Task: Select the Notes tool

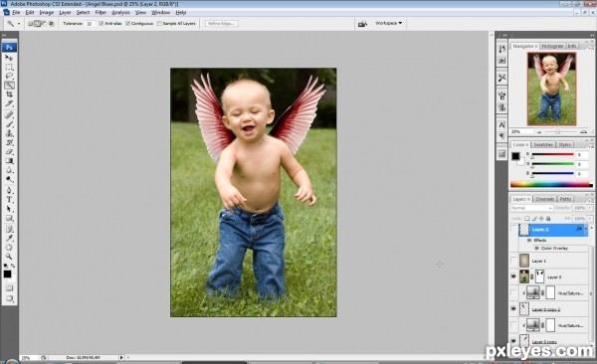Action: click(9, 229)
